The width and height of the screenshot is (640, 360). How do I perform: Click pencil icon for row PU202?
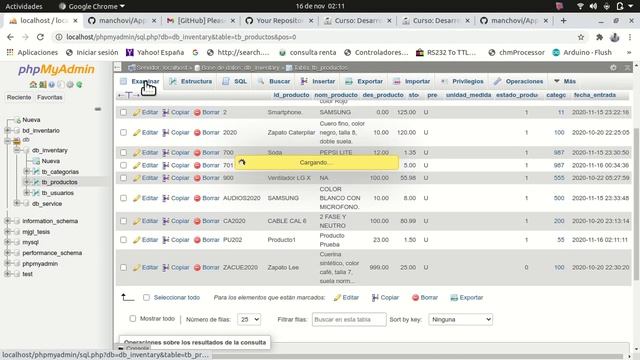pos(137,240)
